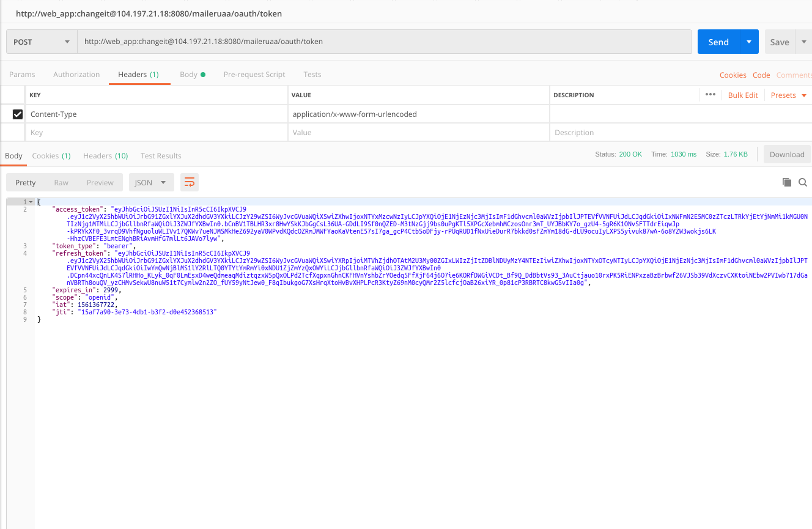The width and height of the screenshot is (812, 529).
Task: Copy the response body to clipboard
Action: pyautogui.click(x=787, y=182)
